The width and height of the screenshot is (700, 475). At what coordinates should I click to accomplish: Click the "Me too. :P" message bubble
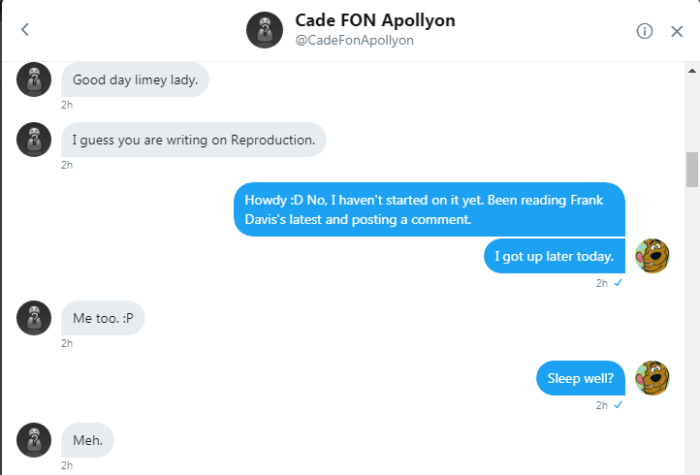coord(103,318)
